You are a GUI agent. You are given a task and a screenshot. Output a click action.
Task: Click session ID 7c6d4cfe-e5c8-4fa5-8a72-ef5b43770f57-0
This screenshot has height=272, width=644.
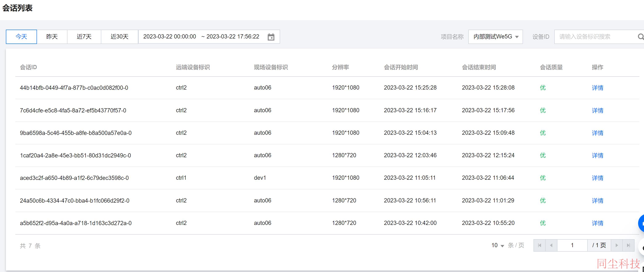click(x=73, y=111)
